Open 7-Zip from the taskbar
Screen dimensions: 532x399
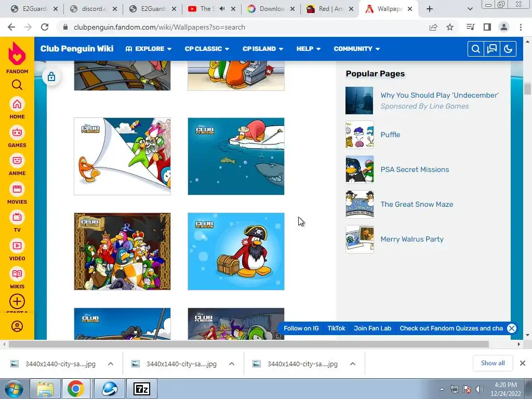tap(142, 389)
